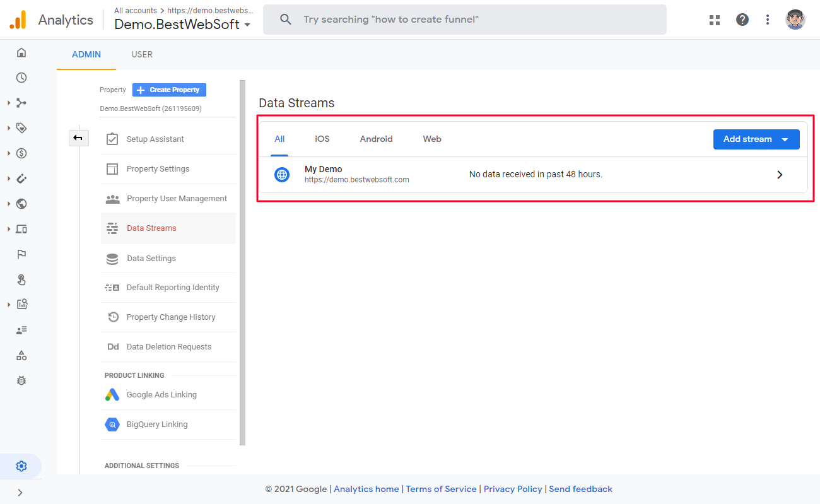The width and height of the screenshot is (820, 504).
Task: Open Audiences person-list icon in sidebar
Action: click(21, 330)
